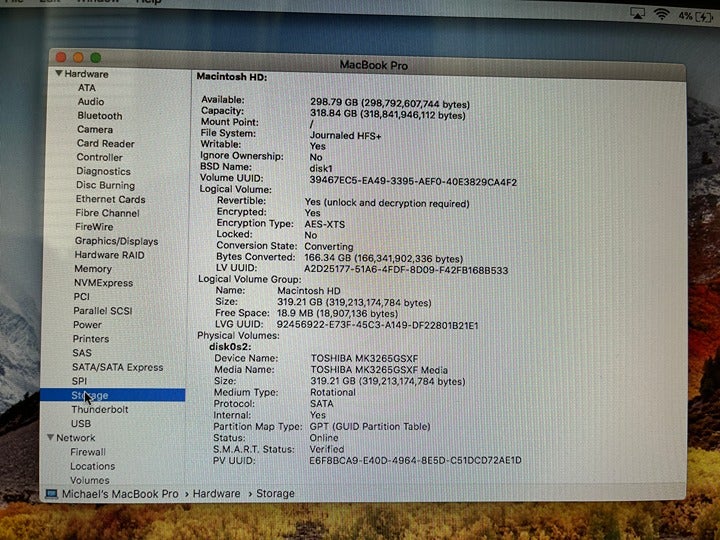Open the AirPlay display menu icon
The height and width of the screenshot is (540, 720).
[637, 13]
